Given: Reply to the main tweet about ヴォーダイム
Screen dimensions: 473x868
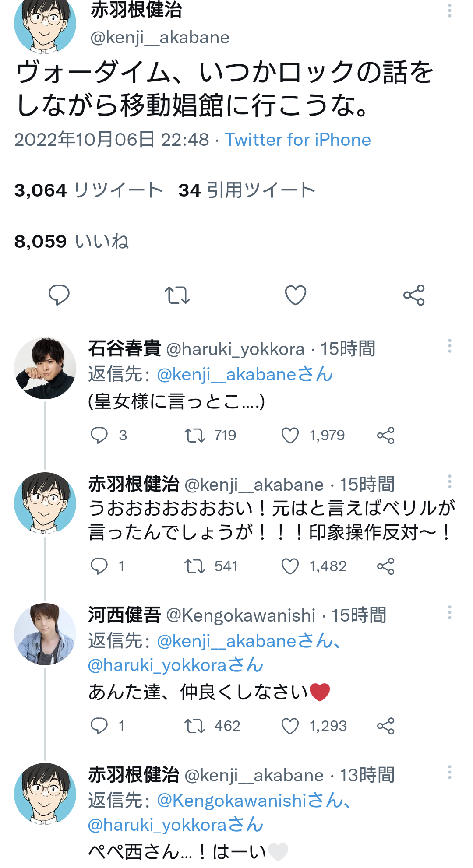Looking at the screenshot, I should [59, 295].
